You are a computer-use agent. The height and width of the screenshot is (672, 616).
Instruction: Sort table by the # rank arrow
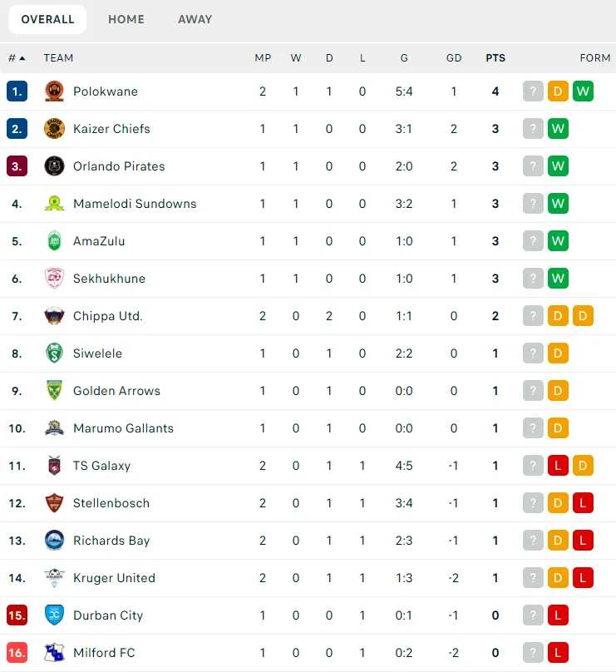(x=17, y=58)
